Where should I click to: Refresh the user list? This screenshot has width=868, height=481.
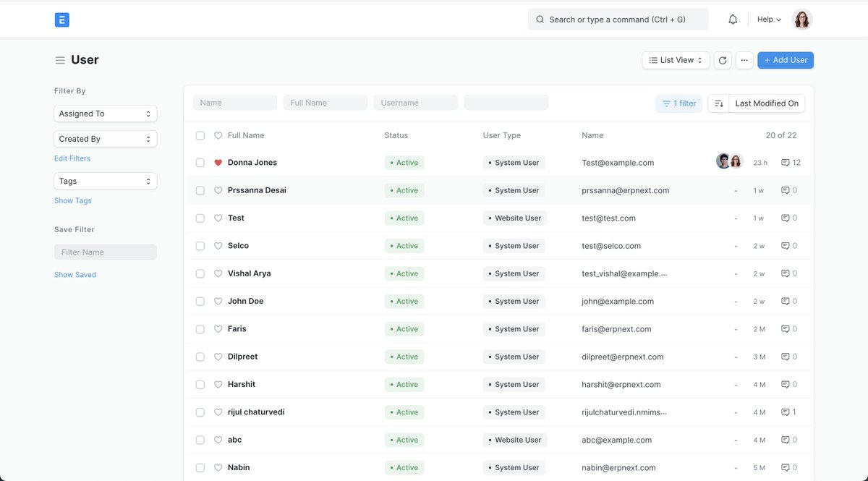click(723, 61)
